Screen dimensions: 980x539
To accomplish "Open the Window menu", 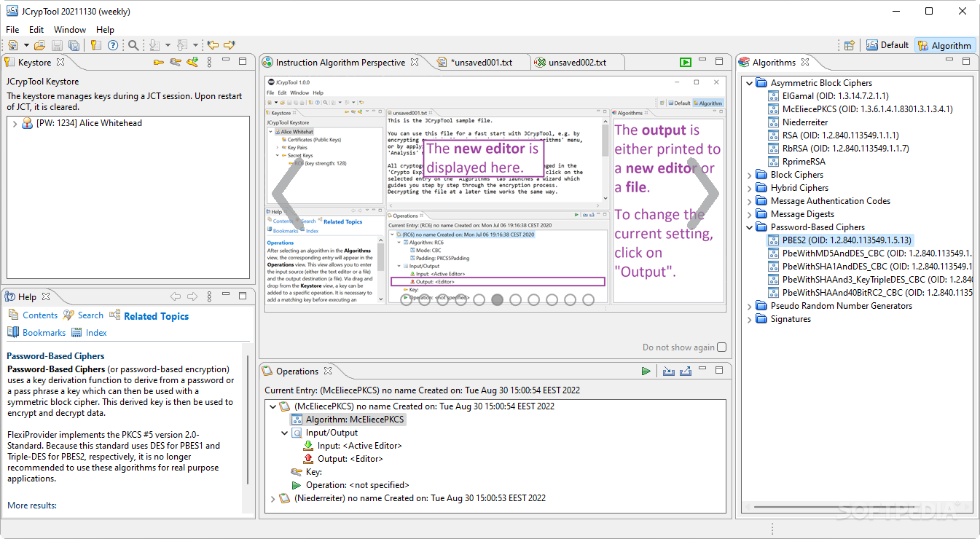I will pyautogui.click(x=70, y=30).
